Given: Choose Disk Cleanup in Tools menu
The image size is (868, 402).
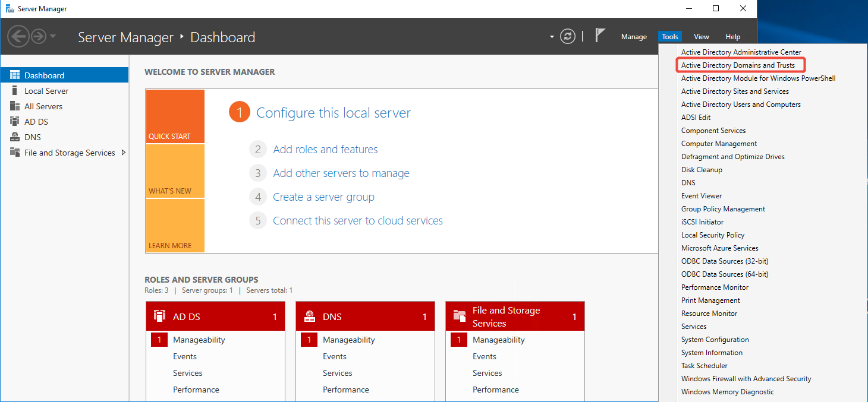Looking at the screenshot, I should coord(702,170).
